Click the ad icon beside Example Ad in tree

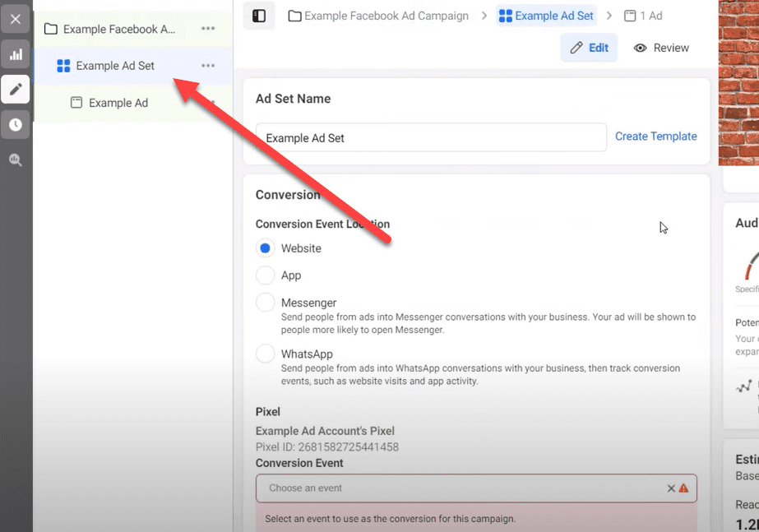pyautogui.click(x=76, y=103)
